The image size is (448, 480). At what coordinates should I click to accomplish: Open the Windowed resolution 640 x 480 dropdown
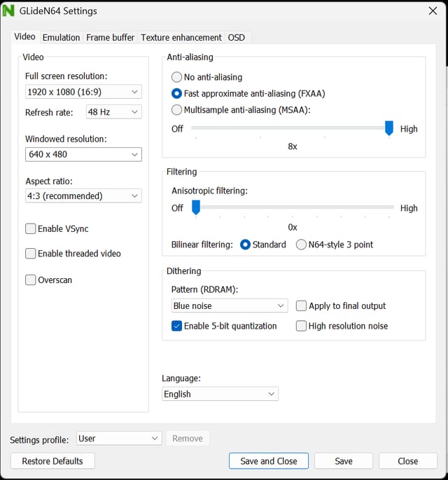pos(83,154)
